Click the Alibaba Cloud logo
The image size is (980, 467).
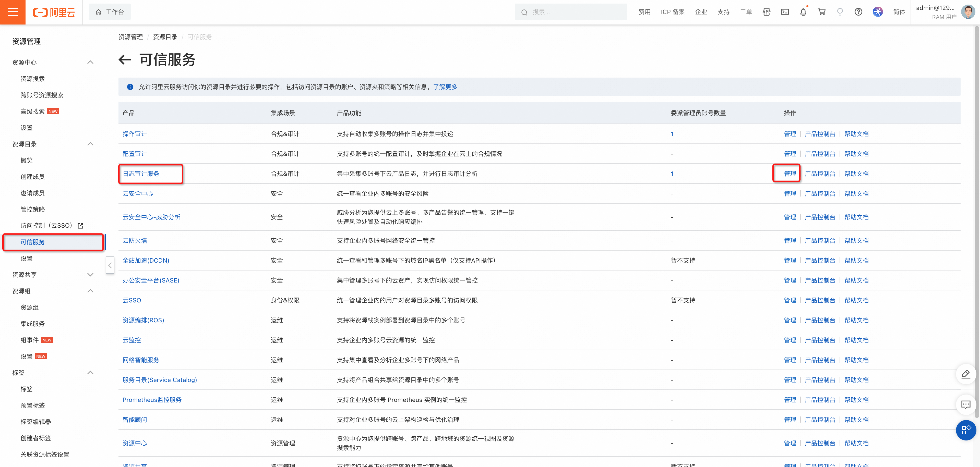point(54,13)
